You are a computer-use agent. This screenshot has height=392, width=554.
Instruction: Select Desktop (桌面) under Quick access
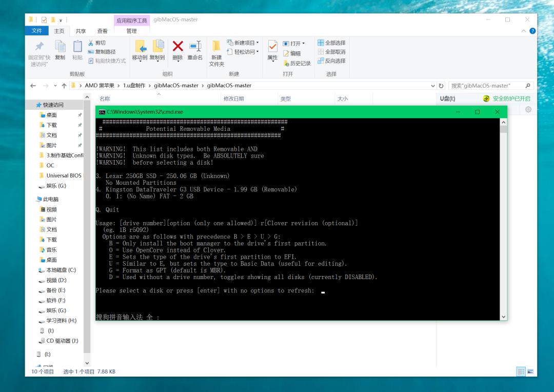pos(48,115)
